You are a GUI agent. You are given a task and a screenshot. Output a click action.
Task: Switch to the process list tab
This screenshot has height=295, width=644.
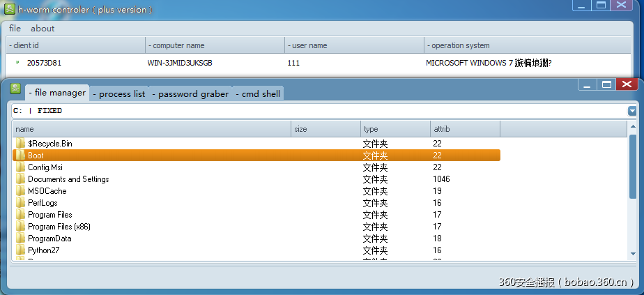(x=119, y=94)
